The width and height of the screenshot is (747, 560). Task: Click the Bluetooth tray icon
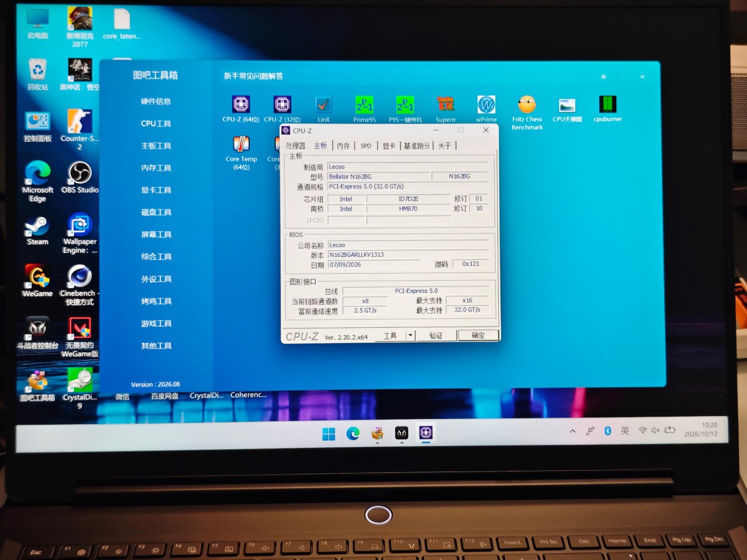point(608,430)
